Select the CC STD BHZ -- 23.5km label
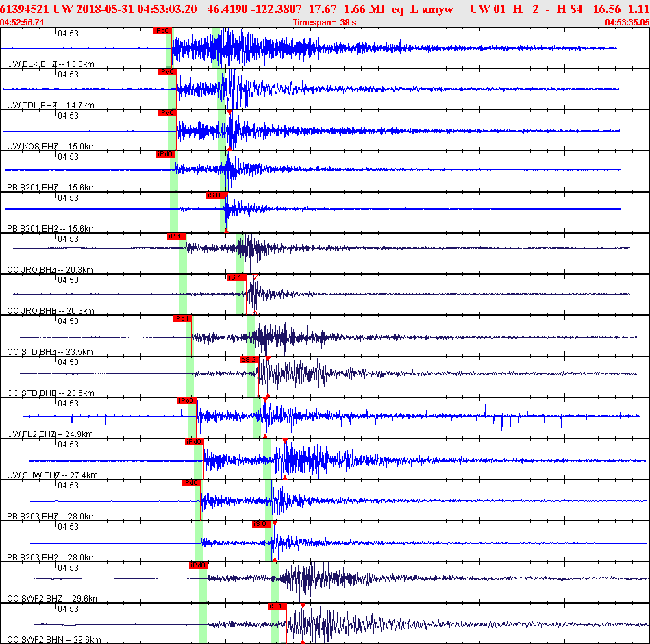This screenshot has width=650, height=644. click(50, 351)
